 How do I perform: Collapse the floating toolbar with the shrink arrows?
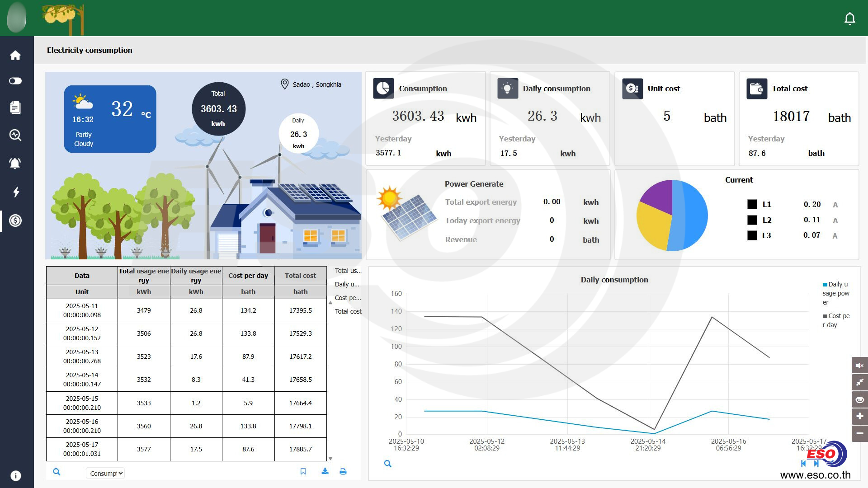click(859, 382)
